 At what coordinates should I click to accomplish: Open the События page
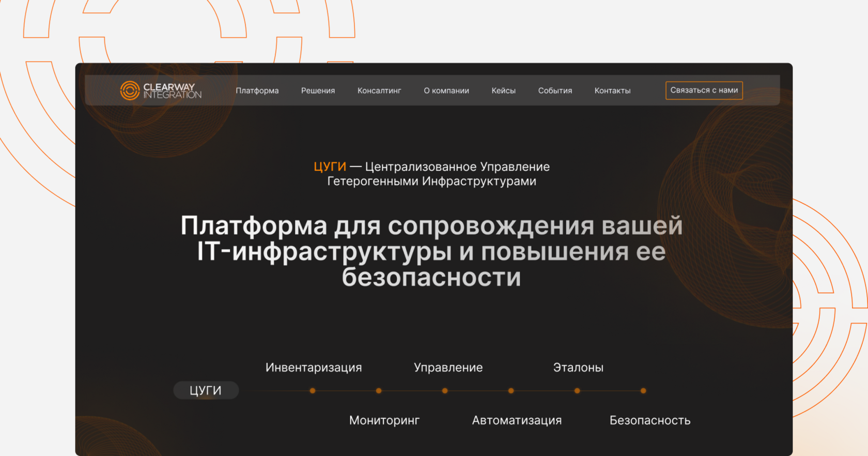coord(555,90)
